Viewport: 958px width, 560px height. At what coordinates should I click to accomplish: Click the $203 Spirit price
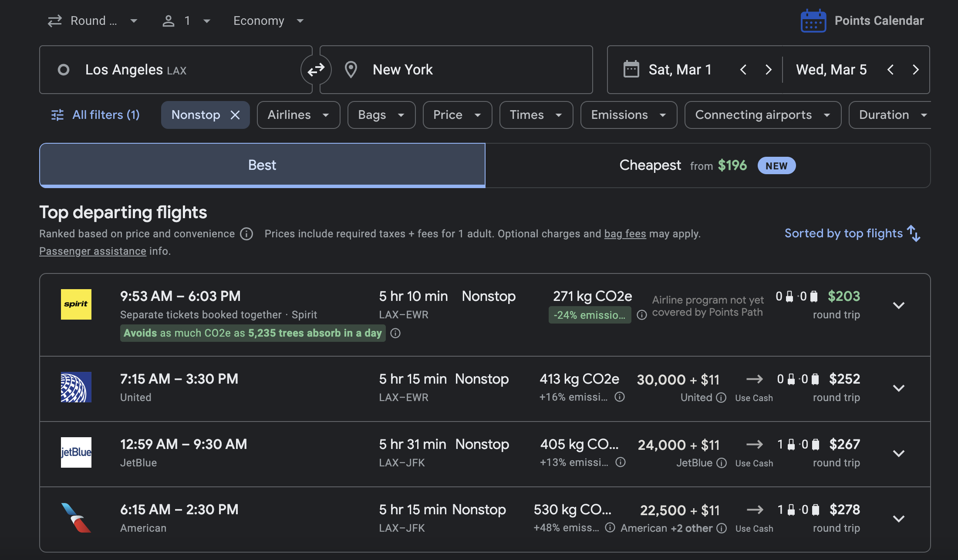(x=843, y=296)
